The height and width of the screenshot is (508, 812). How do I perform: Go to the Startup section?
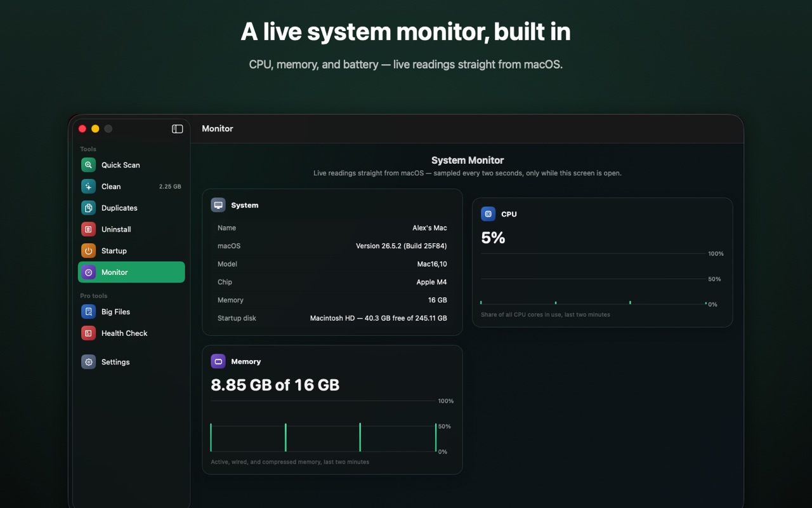131,251
